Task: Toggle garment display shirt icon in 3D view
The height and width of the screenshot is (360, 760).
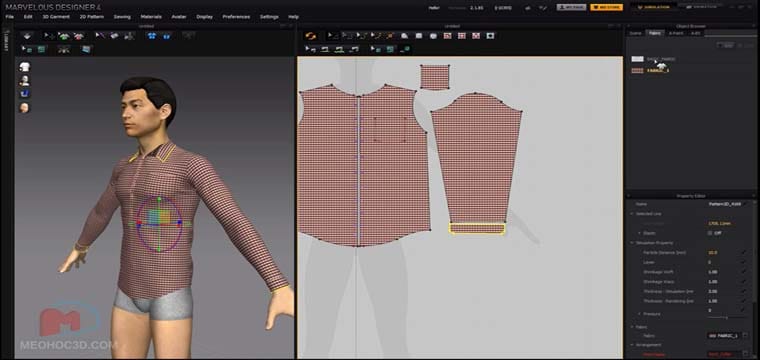Action: pos(24,67)
